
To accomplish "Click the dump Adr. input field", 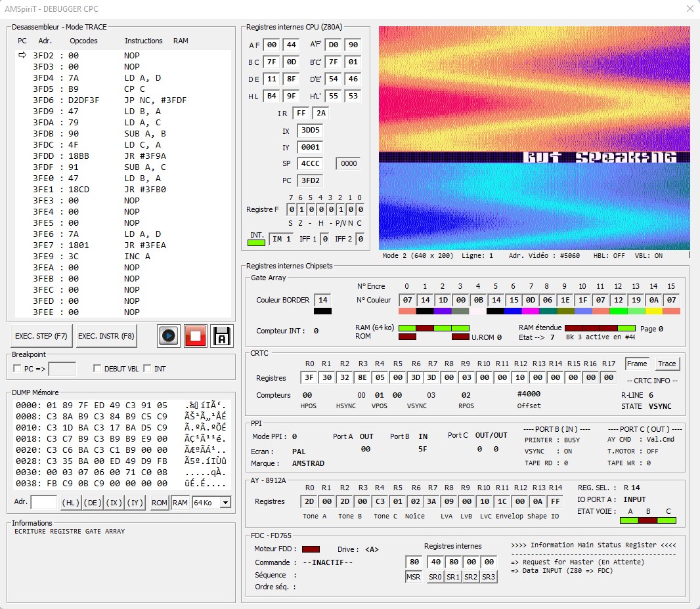I will [44, 503].
